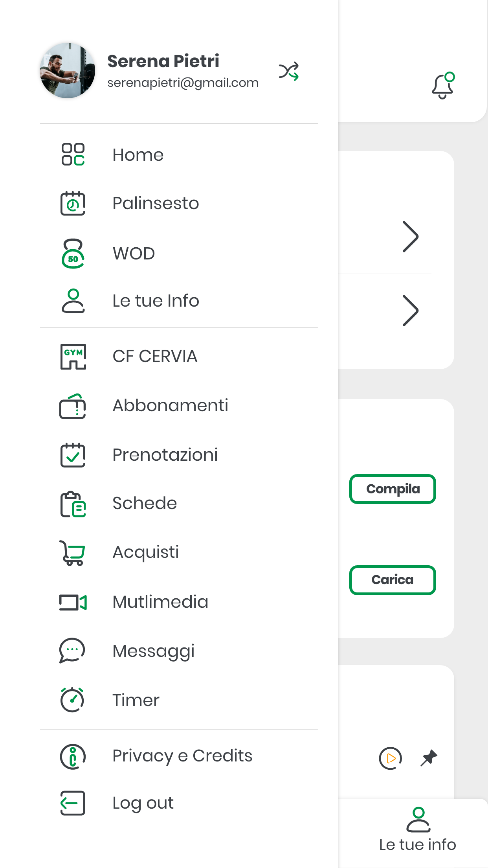488x868 pixels.
Task: Click the WOD kettlebell icon
Action: (73, 254)
